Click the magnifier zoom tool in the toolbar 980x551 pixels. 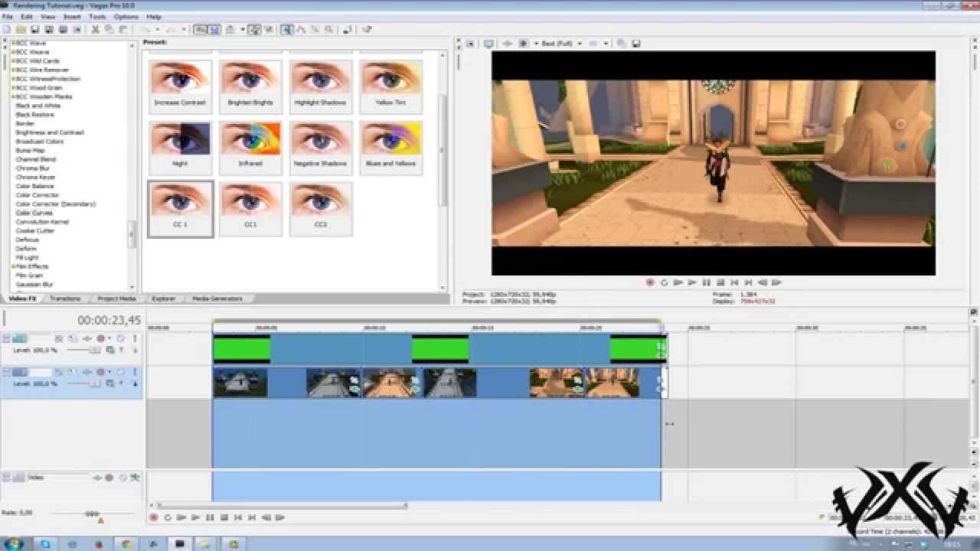click(329, 30)
